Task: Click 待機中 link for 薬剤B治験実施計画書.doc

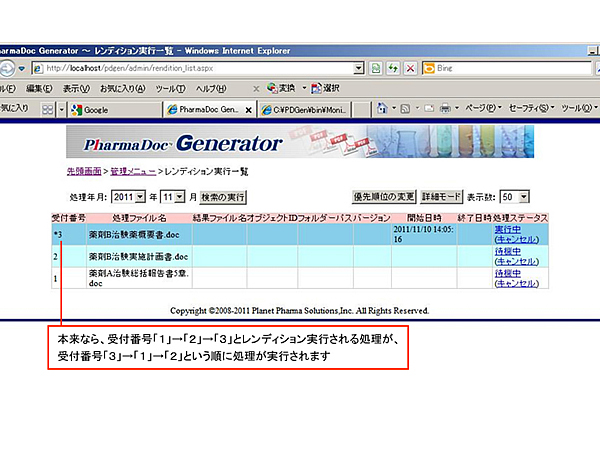Action: (x=507, y=251)
